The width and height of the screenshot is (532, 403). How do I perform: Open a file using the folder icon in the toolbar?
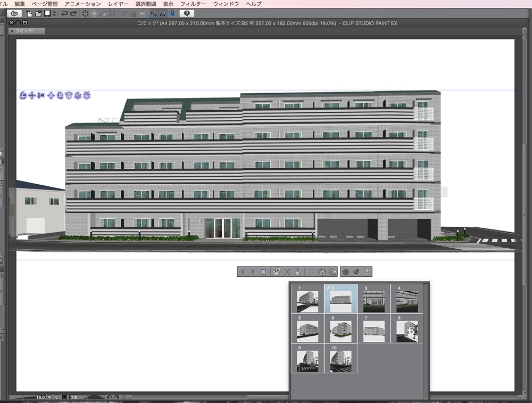(39, 14)
